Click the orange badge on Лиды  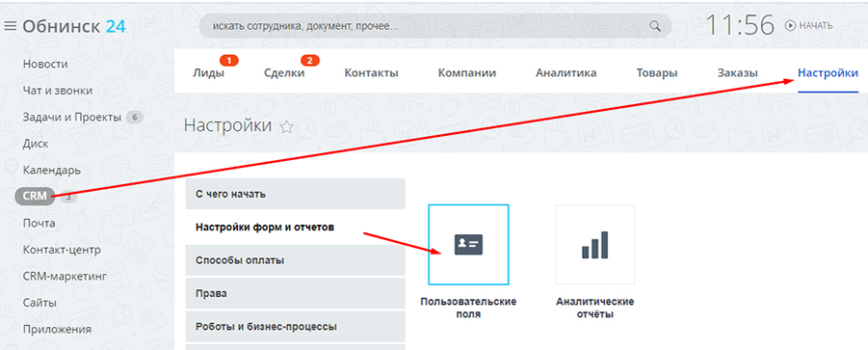point(228,60)
